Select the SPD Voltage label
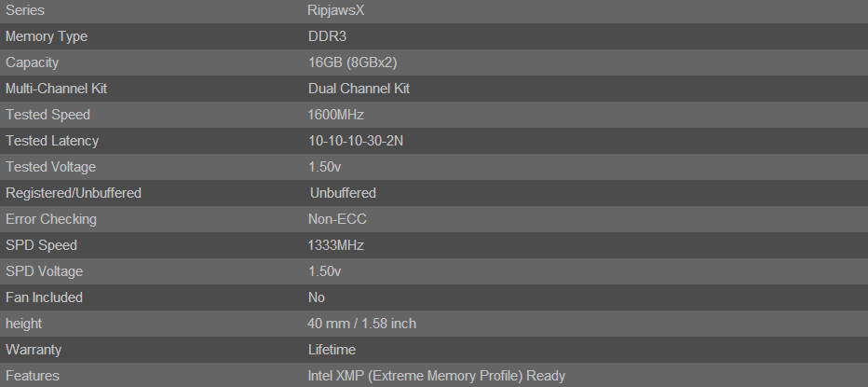The image size is (868, 387). click(44, 271)
